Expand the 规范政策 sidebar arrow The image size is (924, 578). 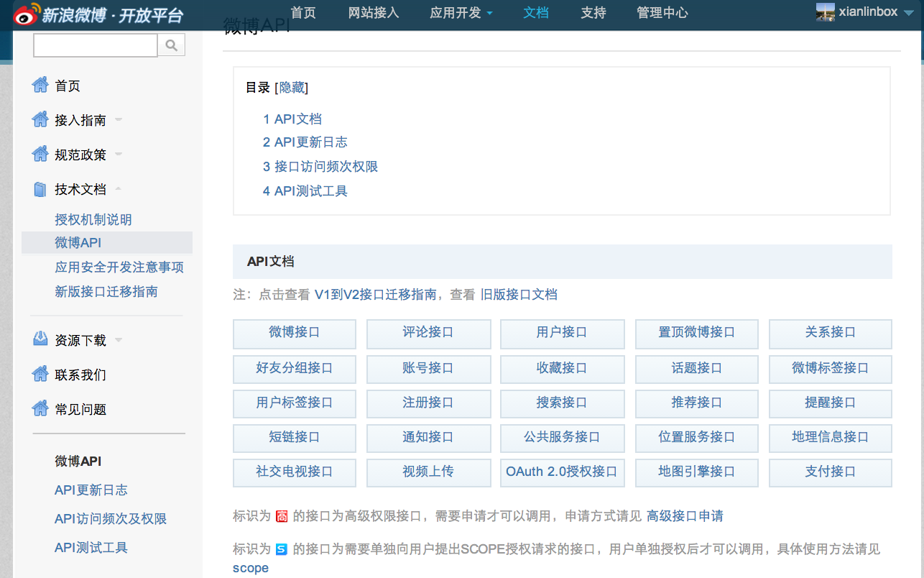click(x=119, y=155)
